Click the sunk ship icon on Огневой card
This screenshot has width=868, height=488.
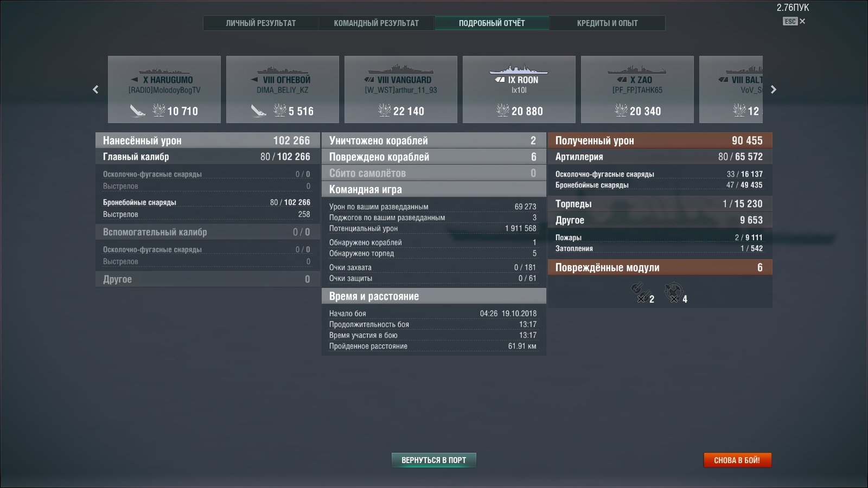point(258,111)
